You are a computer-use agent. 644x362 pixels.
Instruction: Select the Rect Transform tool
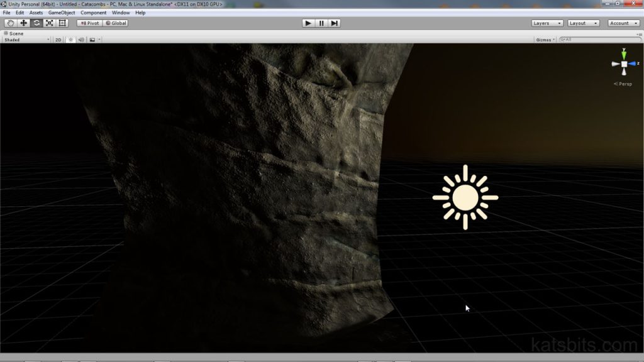tap(63, 23)
